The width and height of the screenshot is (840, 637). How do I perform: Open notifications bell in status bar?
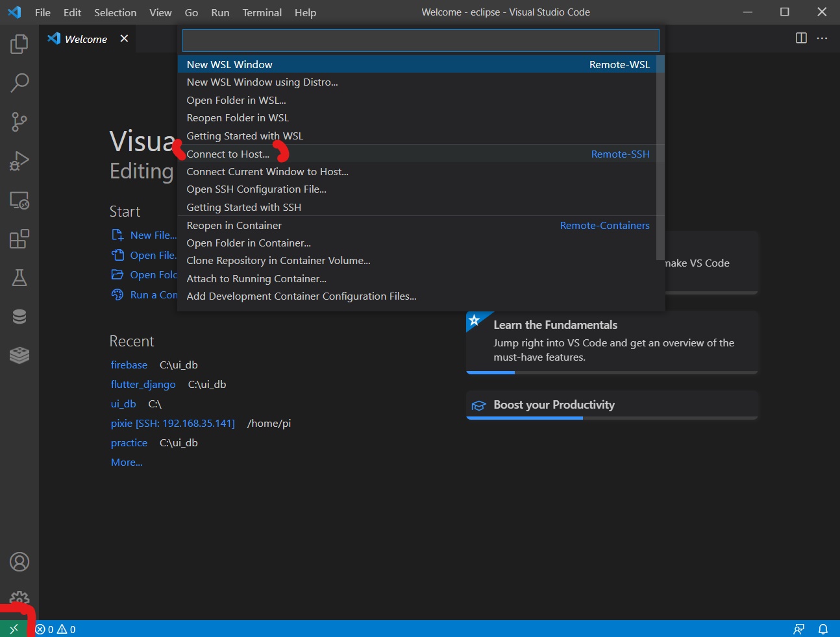823,629
